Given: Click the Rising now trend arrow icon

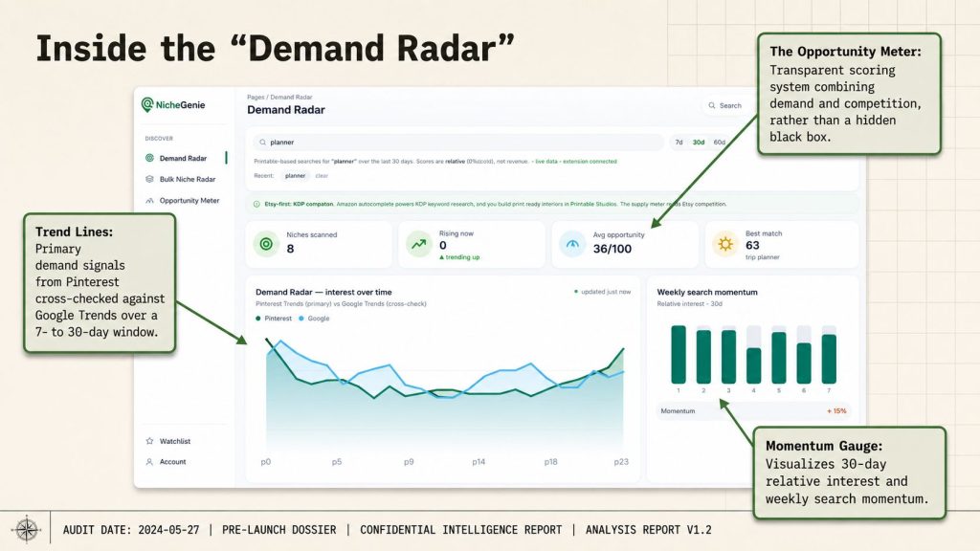Looking at the screenshot, I should point(419,244).
